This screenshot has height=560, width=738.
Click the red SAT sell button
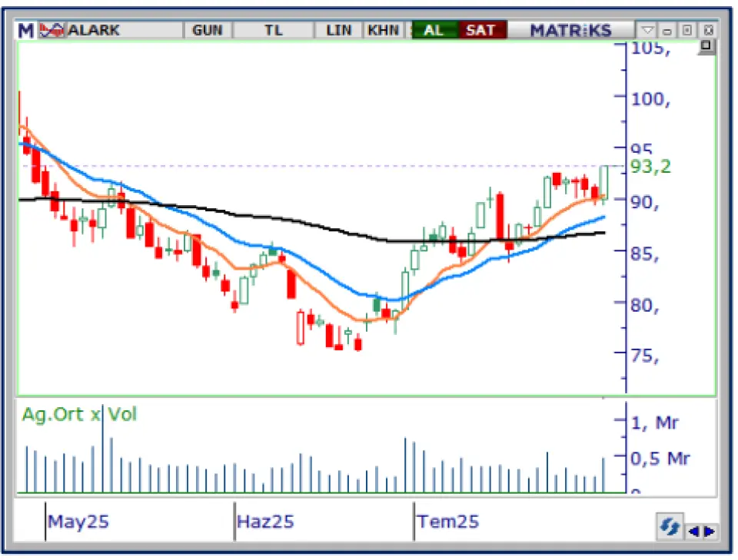[x=482, y=31]
